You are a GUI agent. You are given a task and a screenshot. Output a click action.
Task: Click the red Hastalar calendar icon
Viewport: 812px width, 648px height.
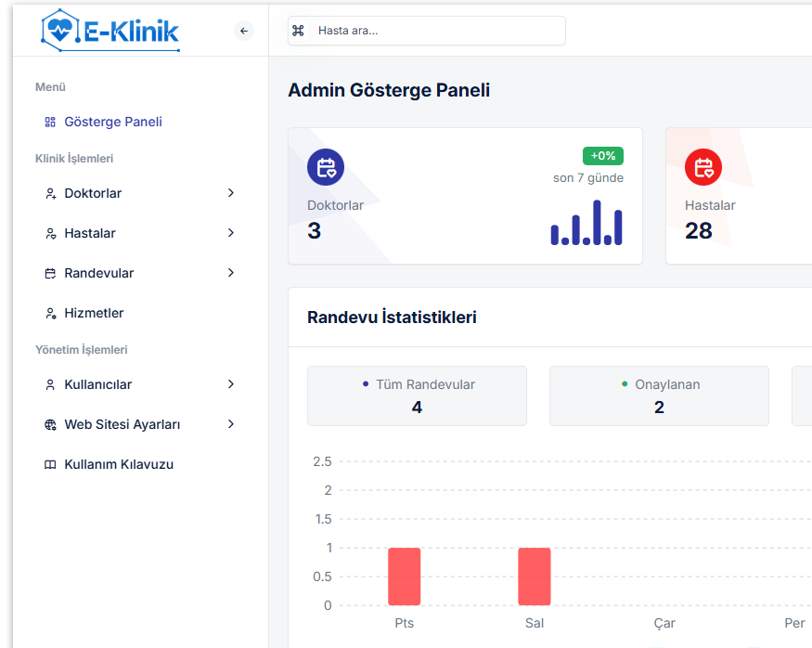click(703, 167)
